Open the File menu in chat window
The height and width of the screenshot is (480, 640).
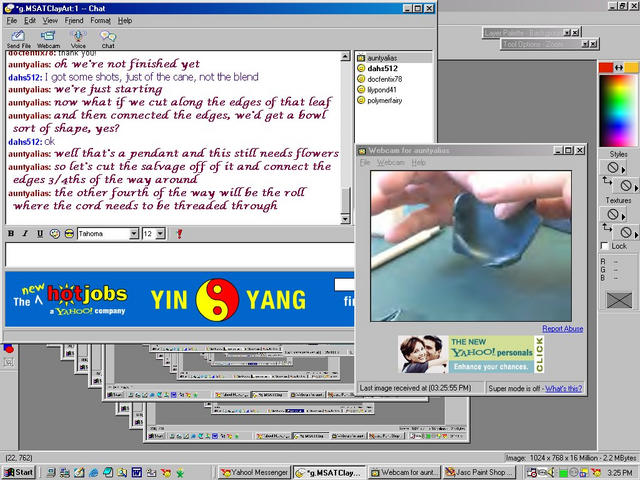pyautogui.click(x=12, y=20)
